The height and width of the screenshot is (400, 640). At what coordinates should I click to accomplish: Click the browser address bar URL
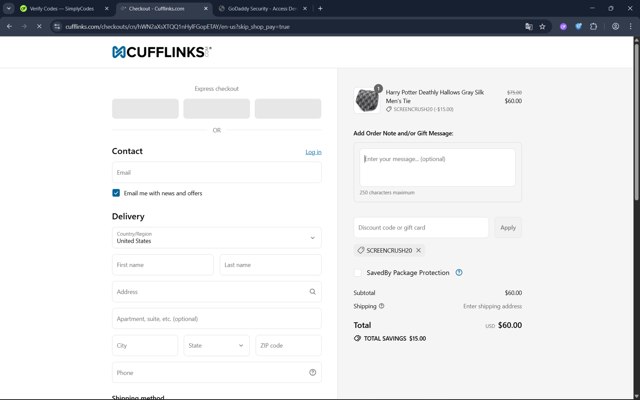tap(178, 27)
